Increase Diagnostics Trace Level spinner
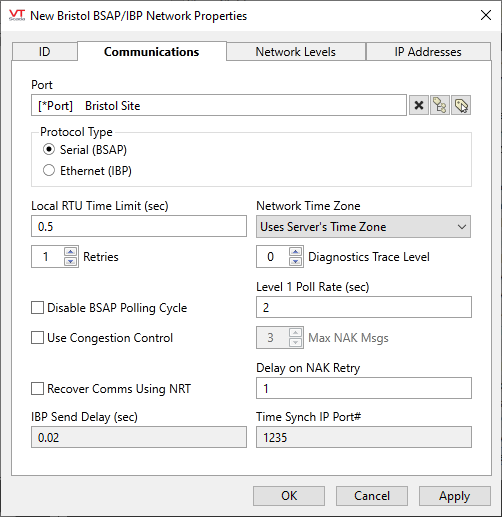502x517 pixels. [295, 252]
